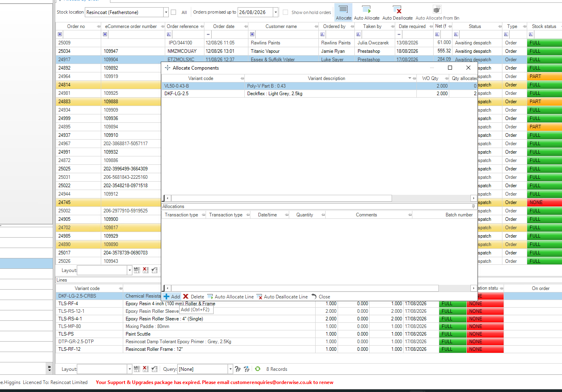Set default layout icon beside upper Layout box
562x392 pixels.
(x=154, y=270)
